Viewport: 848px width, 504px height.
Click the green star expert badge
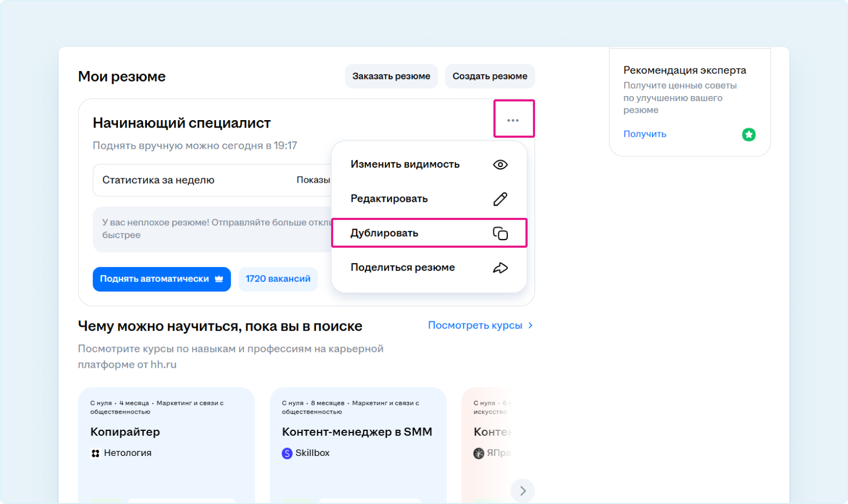pyautogui.click(x=749, y=135)
